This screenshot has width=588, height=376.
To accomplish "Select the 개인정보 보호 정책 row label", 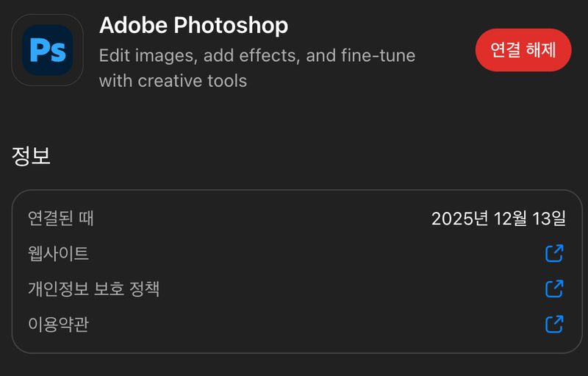I will [94, 288].
